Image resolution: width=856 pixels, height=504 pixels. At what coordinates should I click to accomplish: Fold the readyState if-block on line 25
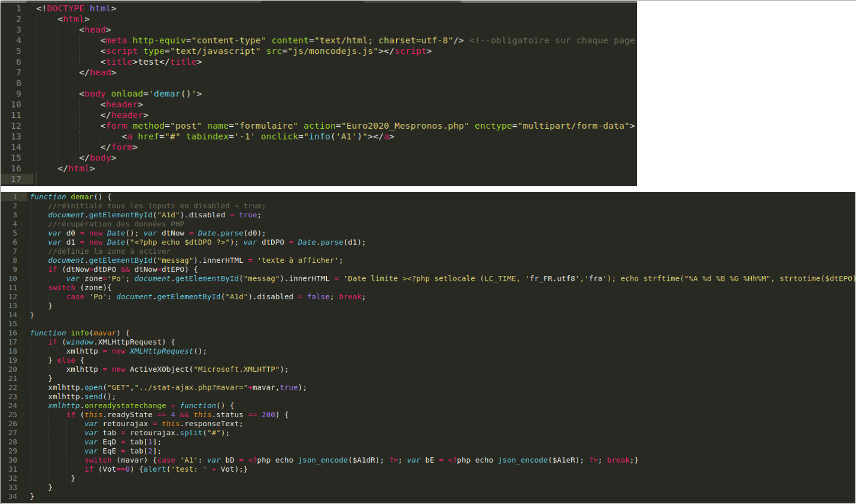(23, 415)
